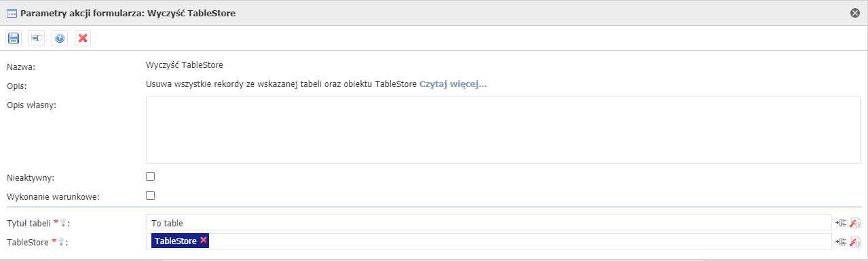
Task: Close the Parametry akcji formularza dialog
Action: point(855,12)
